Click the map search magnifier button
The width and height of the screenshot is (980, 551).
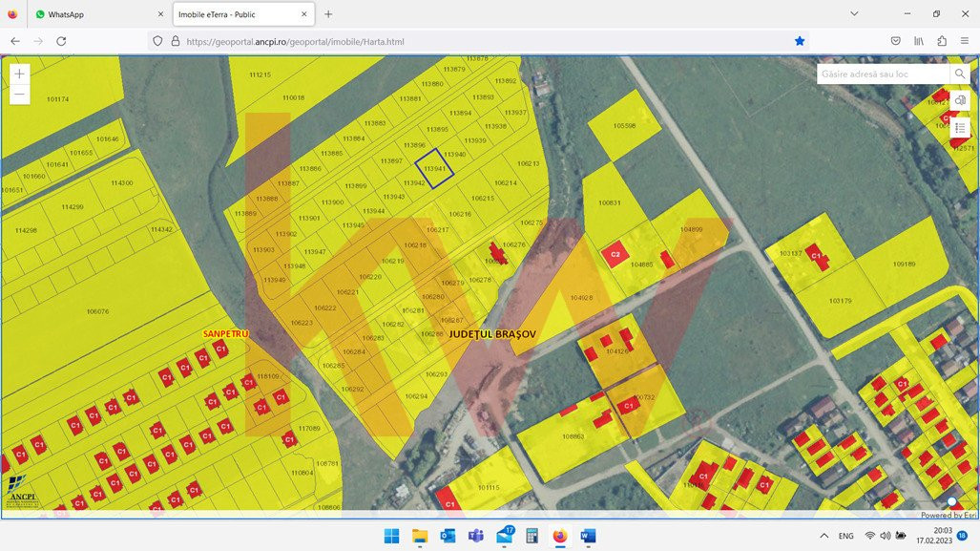959,74
